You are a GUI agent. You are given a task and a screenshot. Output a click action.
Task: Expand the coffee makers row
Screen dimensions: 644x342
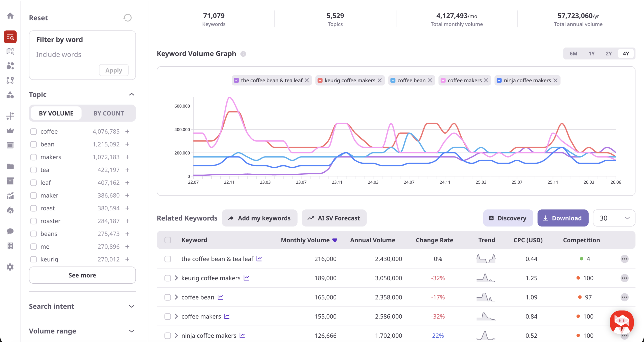click(x=176, y=316)
